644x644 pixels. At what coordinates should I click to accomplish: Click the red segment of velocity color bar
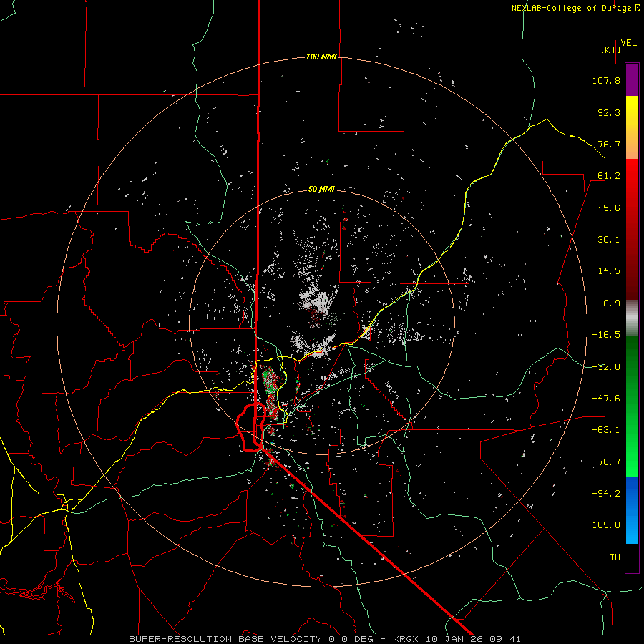click(x=632, y=229)
